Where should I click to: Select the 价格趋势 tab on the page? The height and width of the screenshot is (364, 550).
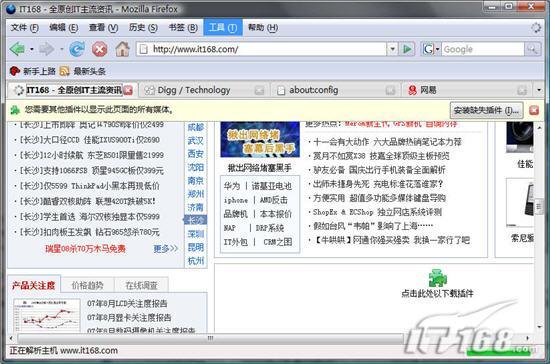[88, 285]
